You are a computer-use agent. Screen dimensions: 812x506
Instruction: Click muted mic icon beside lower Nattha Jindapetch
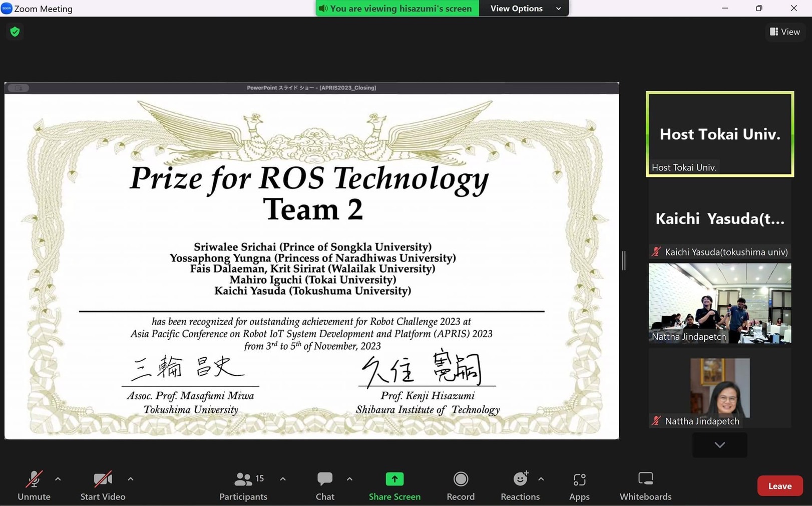pyautogui.click(x=656, y=421)
